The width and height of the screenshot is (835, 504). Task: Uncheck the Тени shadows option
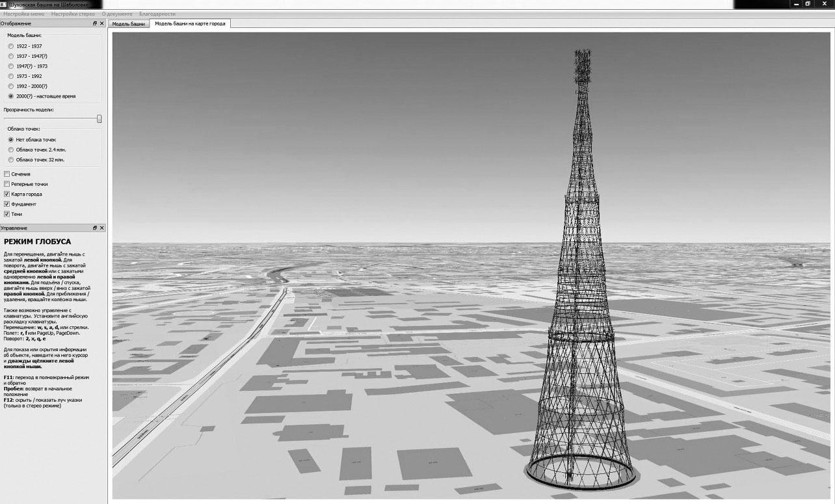(7, 214)
